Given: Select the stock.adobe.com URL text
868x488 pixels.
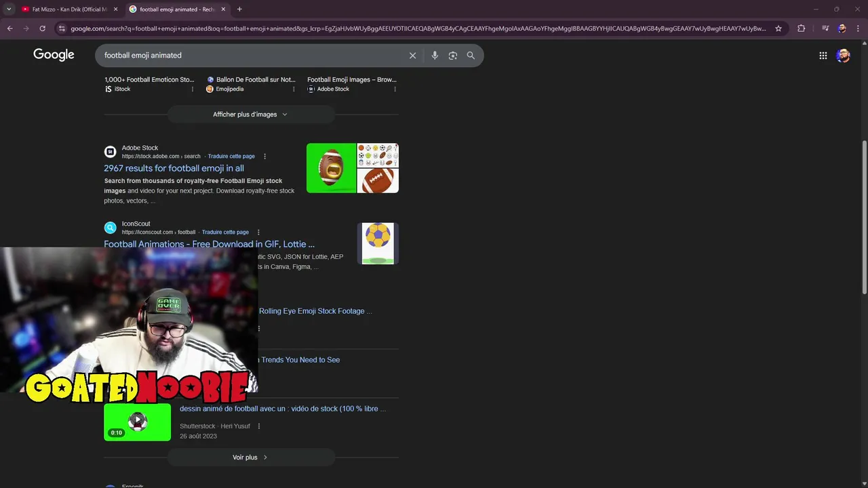Looking at the screenshot, I should (161, 157).
